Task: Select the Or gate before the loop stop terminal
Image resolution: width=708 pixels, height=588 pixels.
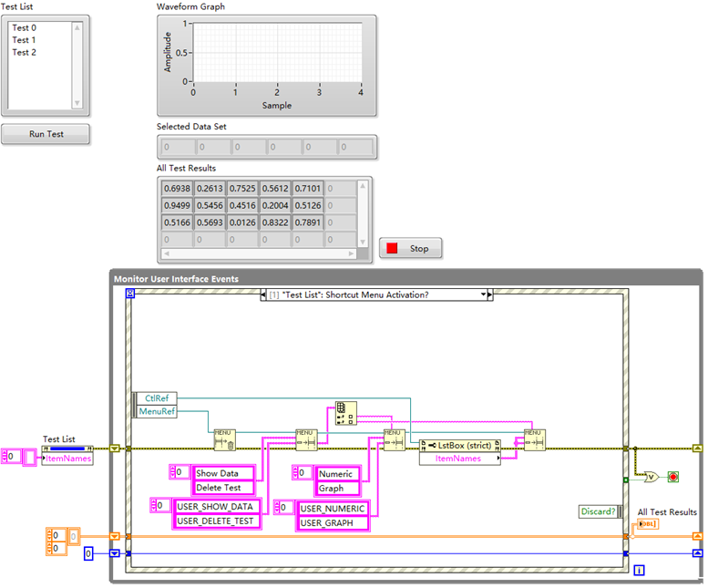Action: click(651, 477)
